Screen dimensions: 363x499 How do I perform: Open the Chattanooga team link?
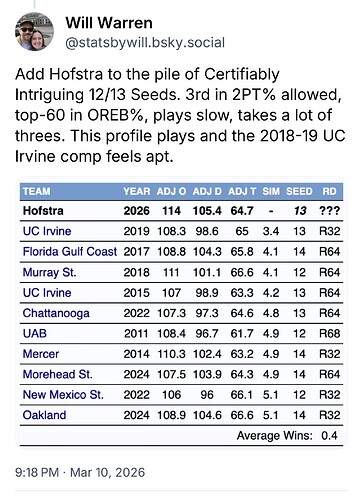click(56, 313)
